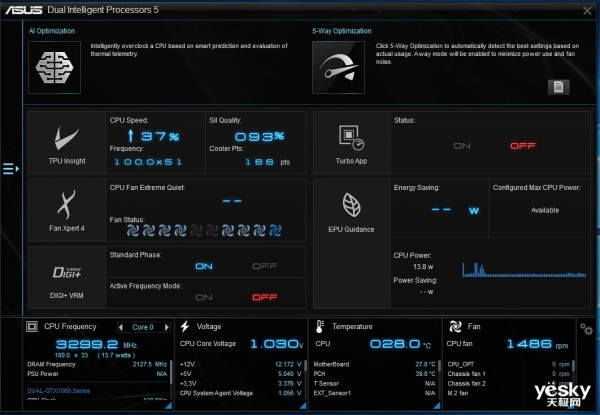Viewport: 600px width, 415px height.
Task: Select the last fan in Fan Status
Action: coord(275,230)
